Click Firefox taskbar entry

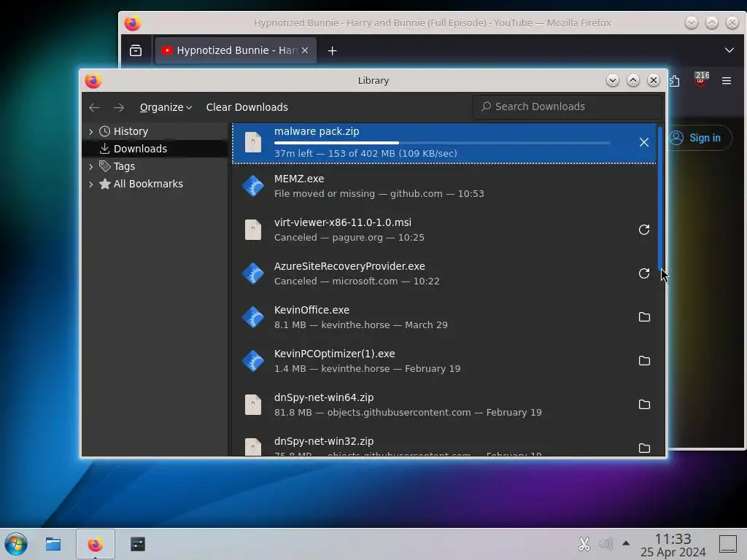pos(96,544)
